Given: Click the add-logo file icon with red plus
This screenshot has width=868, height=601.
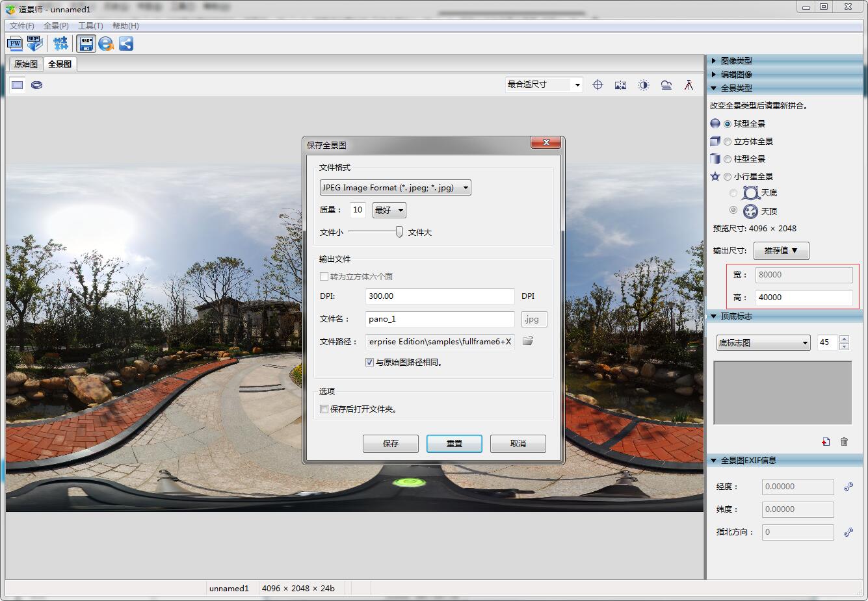Looking at the screenshot, I should pos(825,442).
